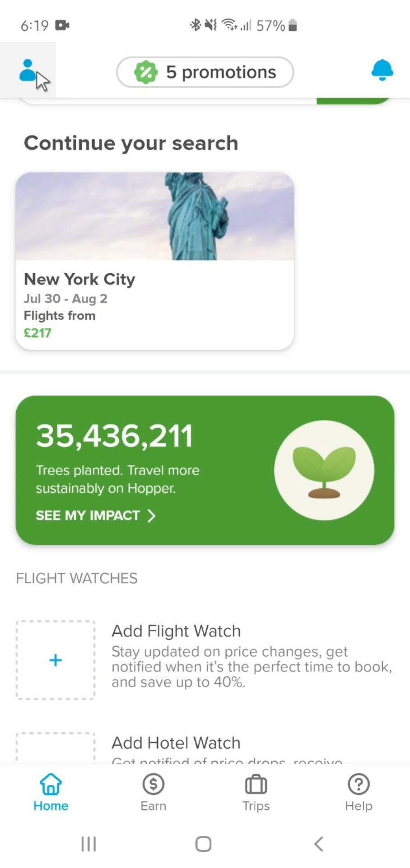The height and width of the screenshot is (868, 410).
Task: Open the user profile icon
Action: 27,71
